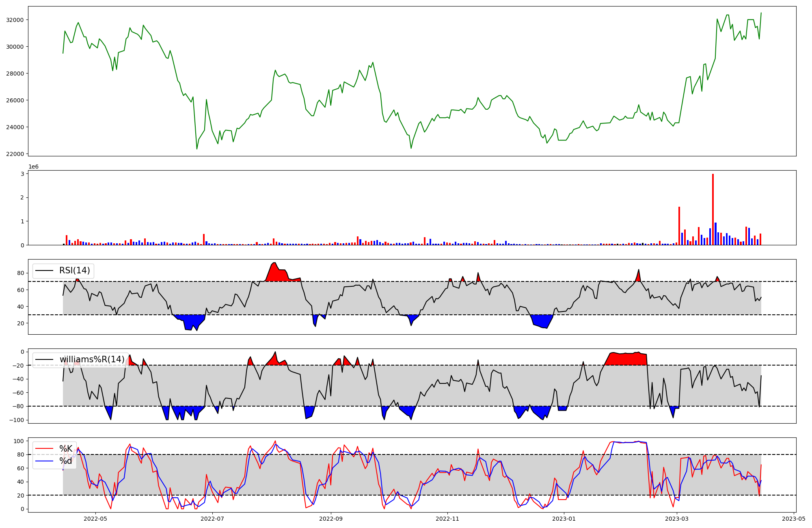Click the 2022-11 date tick label
This screenshot has width=812, height=528.
(447, 519)
